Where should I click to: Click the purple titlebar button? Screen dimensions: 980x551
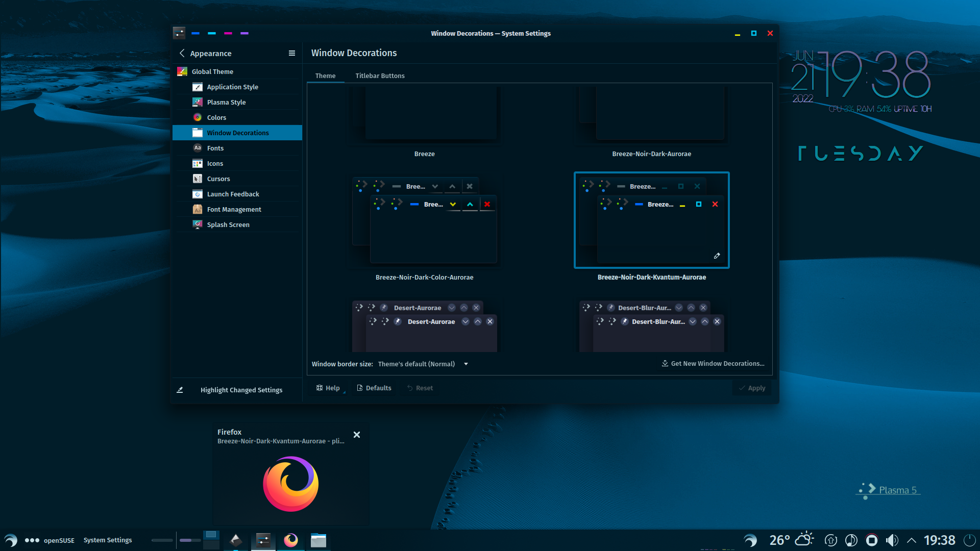(244, 33)
